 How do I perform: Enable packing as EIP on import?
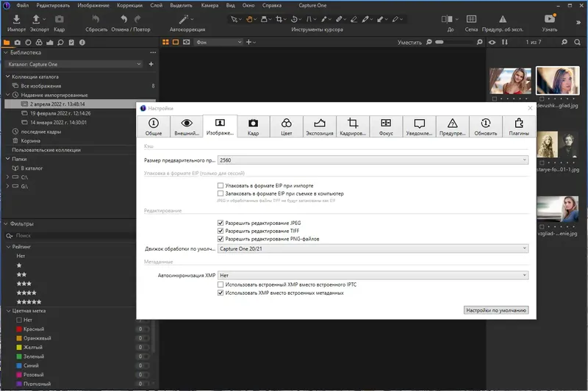220,185
